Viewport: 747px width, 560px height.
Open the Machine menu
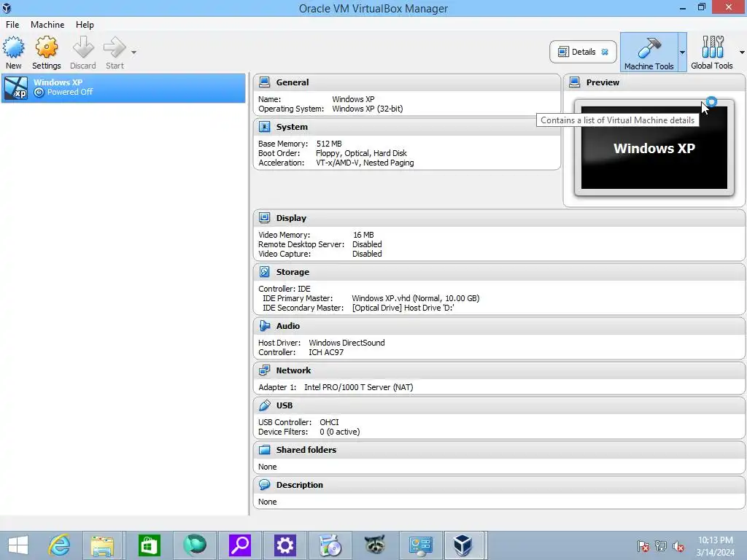pos(47,24)
